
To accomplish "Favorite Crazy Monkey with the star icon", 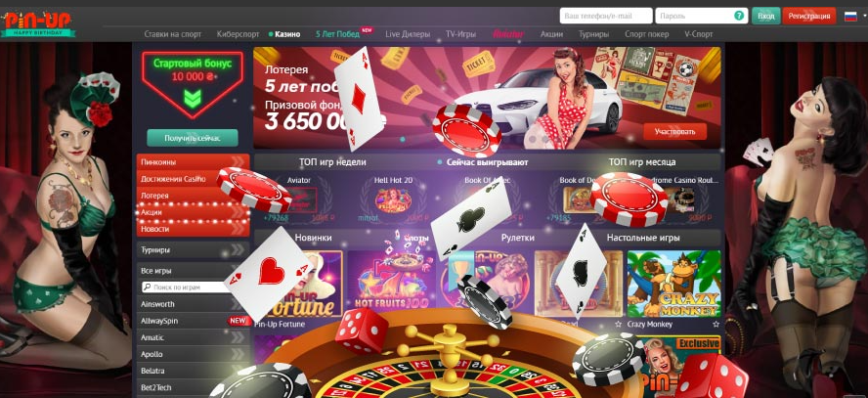I will [716, 325].
